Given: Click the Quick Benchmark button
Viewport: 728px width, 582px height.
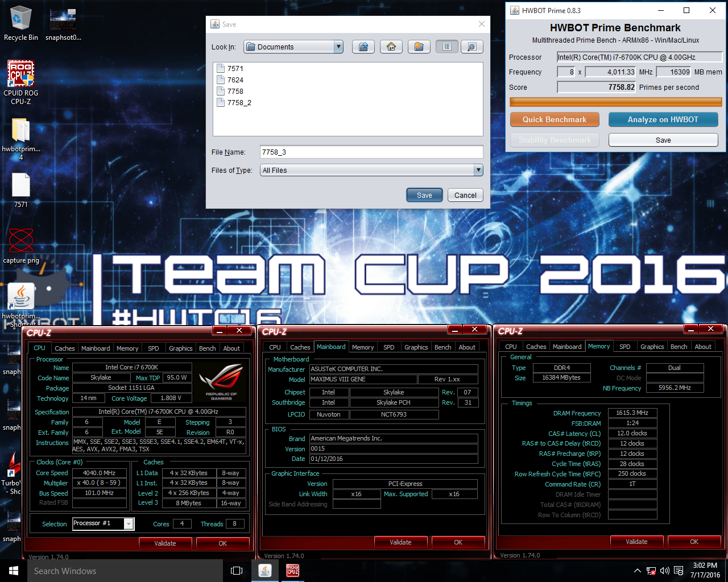Looking at the screenshot, I should point(555,119).
